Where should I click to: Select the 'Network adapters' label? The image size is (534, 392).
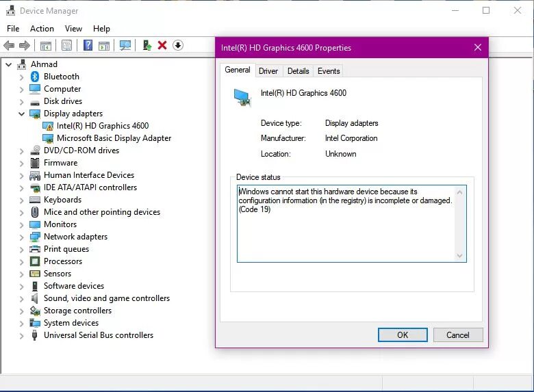point(75,237)
